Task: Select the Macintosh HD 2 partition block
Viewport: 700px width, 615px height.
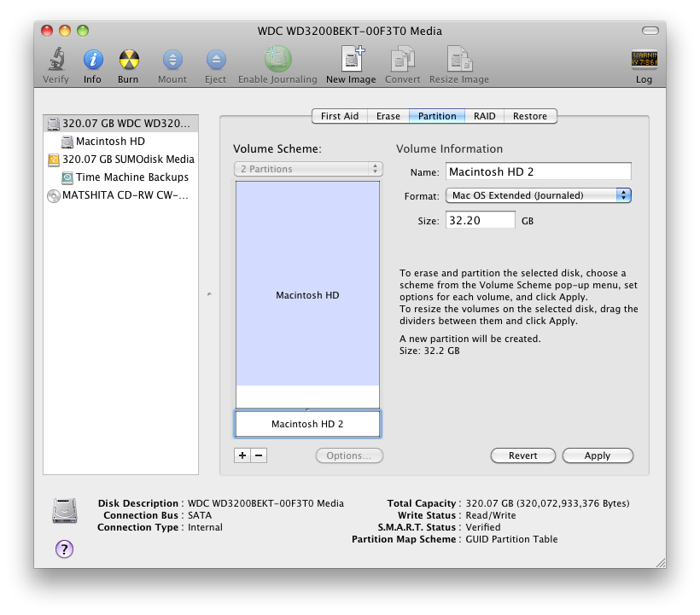Action: coord(307,424)
